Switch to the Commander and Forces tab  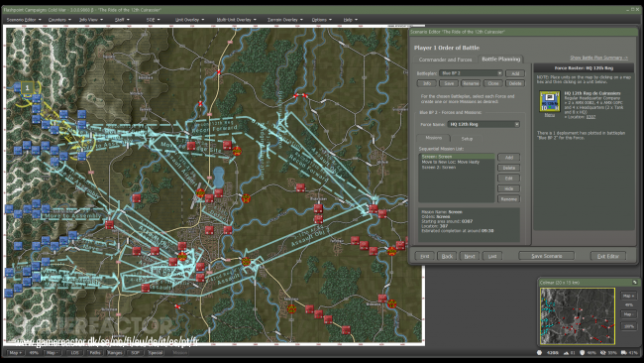click(x=445, y=60)
